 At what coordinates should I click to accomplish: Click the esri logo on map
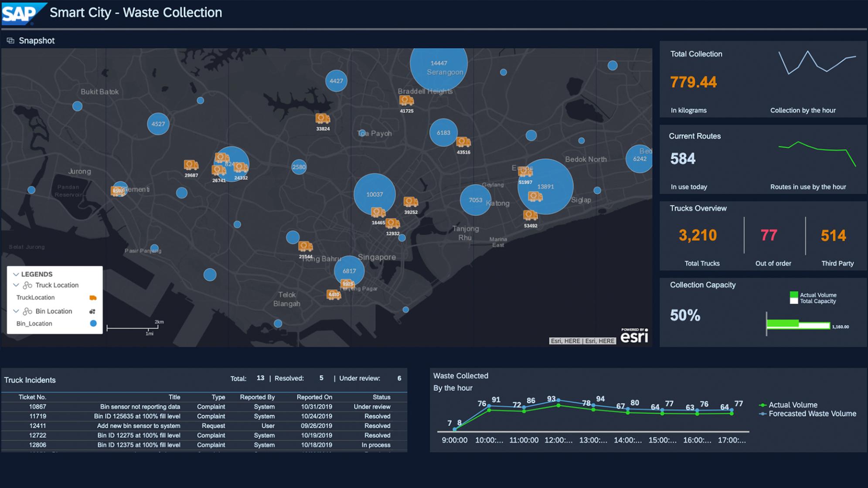pos(634,335)
